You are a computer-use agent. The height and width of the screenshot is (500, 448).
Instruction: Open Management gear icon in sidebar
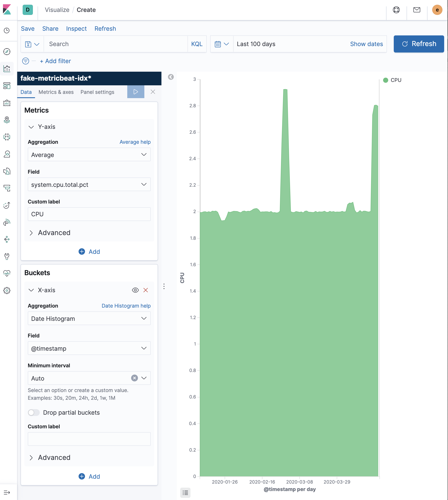pyautogui.click(x=7, y=291)
